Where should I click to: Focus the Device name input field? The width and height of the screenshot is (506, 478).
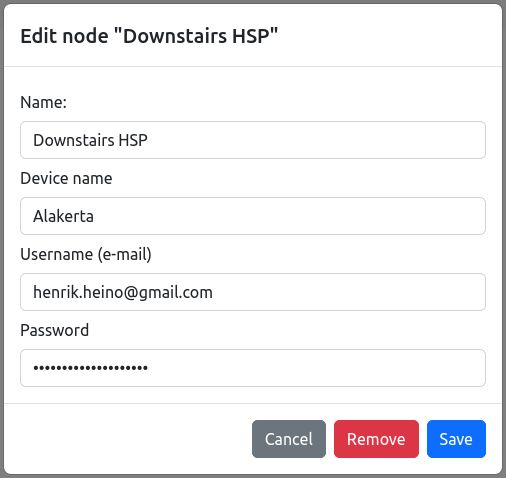tap(253, 216)
